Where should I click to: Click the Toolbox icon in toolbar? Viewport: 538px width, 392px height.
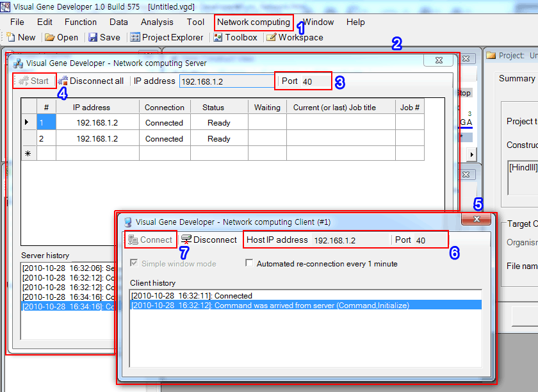(x=218, y=37)
